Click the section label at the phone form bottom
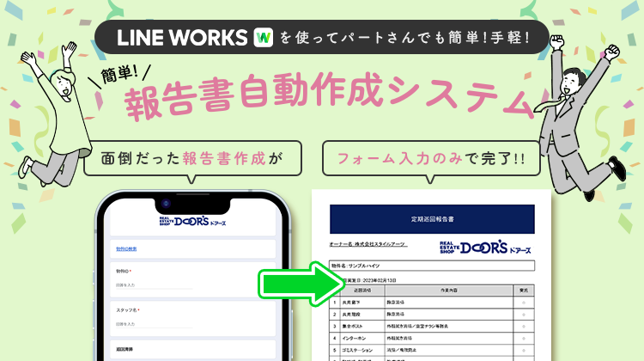The width and height of the screenshot is (644, 361). (125, 349)
